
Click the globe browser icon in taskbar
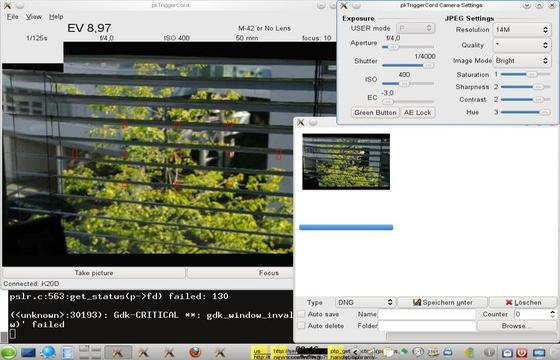(x=48, y=352)
